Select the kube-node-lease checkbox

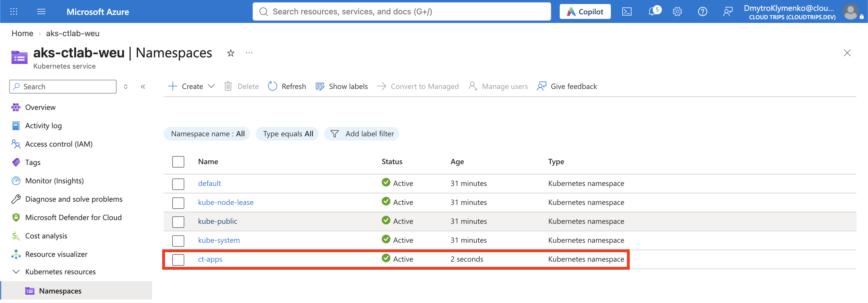click(x=178, y=203)
